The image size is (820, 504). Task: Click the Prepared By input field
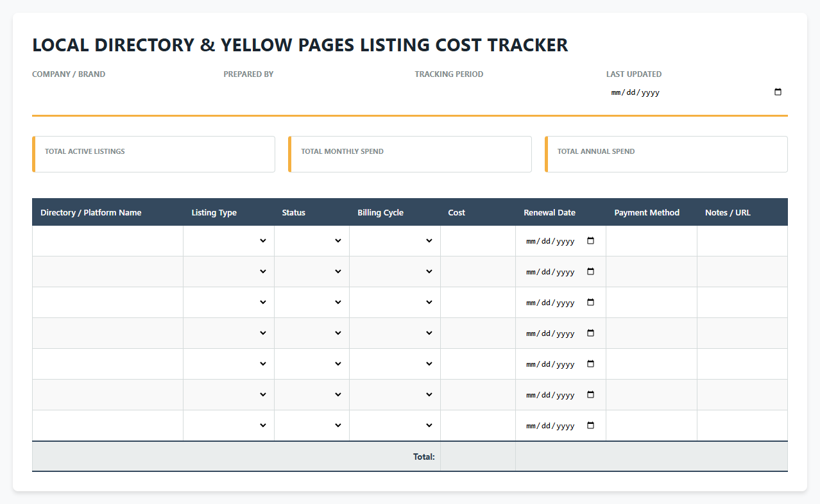tap(314, 92)
